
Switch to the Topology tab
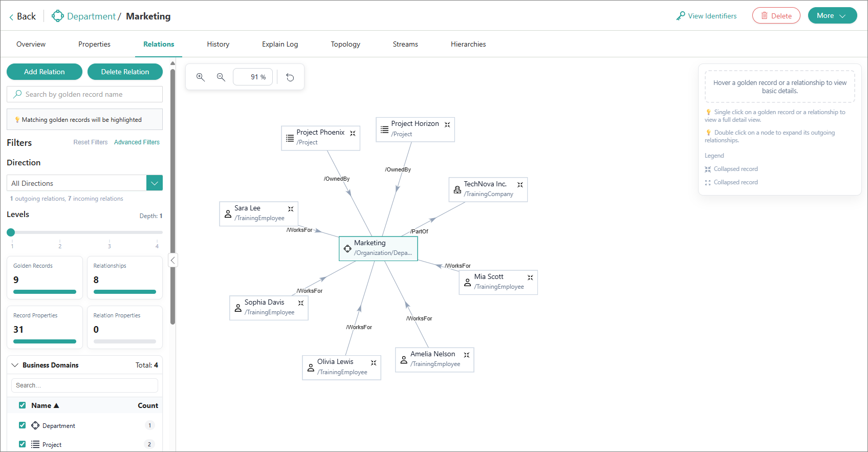(345, 45)
